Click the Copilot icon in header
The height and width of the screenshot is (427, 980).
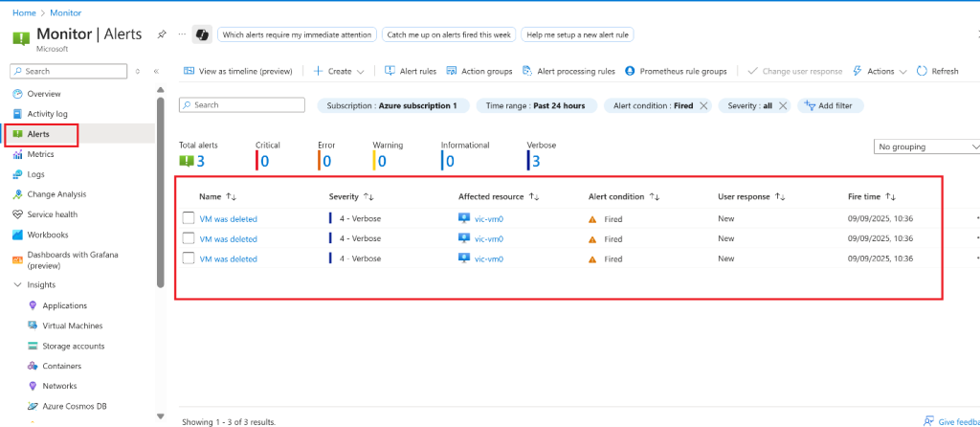tap(202, 34)
